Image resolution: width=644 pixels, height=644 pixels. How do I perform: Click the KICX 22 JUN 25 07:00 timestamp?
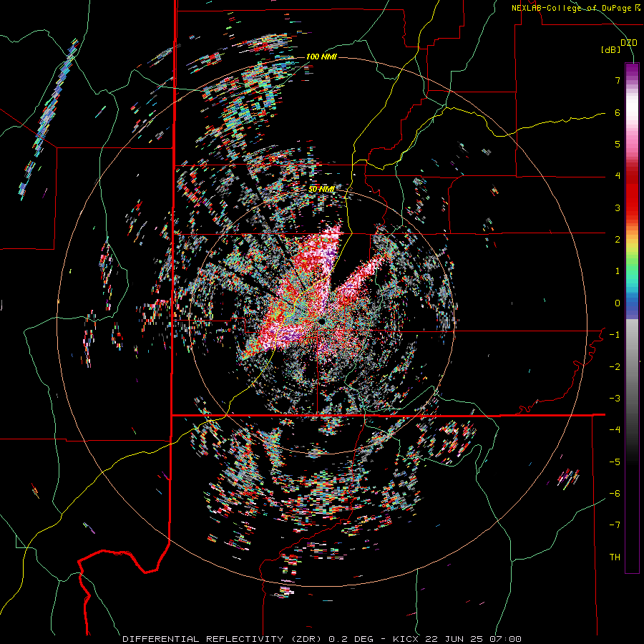click(x=457, y=639)
